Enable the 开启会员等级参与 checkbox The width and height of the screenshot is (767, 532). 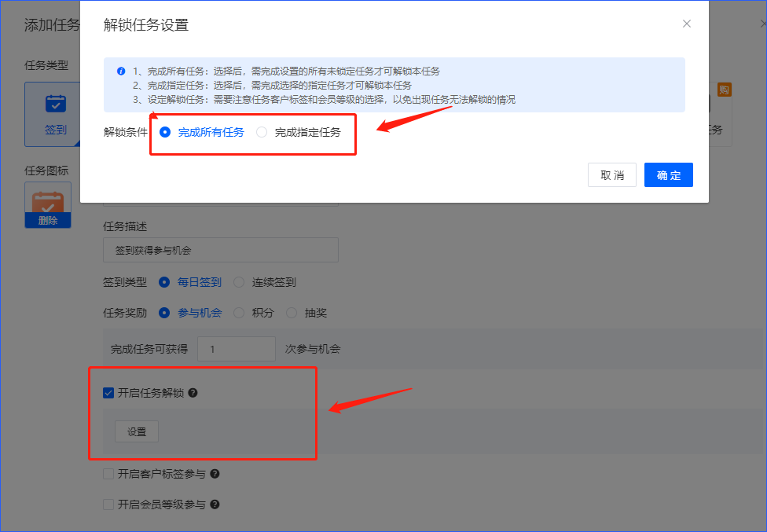pos(108,504)
